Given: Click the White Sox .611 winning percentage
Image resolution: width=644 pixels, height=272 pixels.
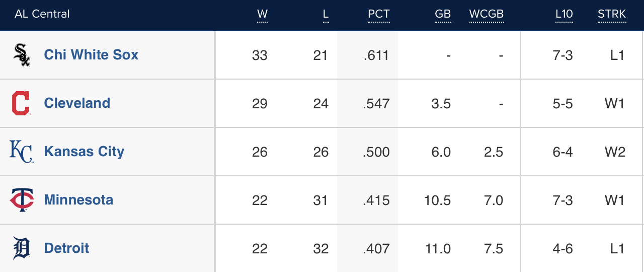Looking at the screenshot, I should click(x=376, y=55).
